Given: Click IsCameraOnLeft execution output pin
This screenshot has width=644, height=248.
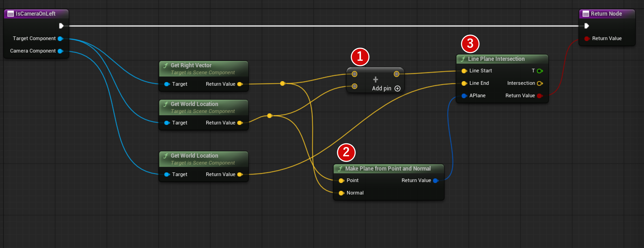Looking at the screenshot, I should 61,26.
